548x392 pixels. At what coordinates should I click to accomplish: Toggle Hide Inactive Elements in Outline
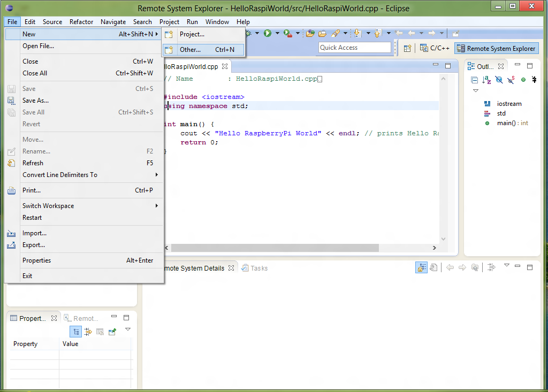(534, 80)
